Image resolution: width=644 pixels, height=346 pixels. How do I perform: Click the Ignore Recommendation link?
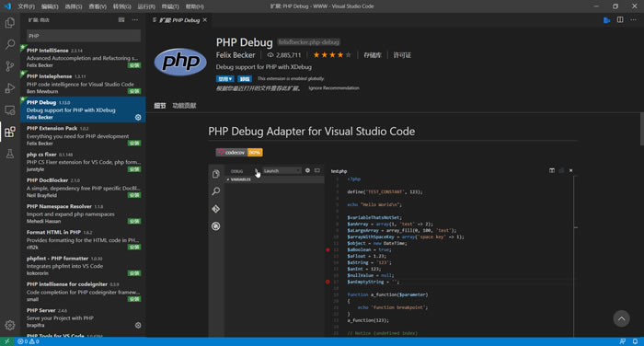pyautogui.click(x=334, y=88)
